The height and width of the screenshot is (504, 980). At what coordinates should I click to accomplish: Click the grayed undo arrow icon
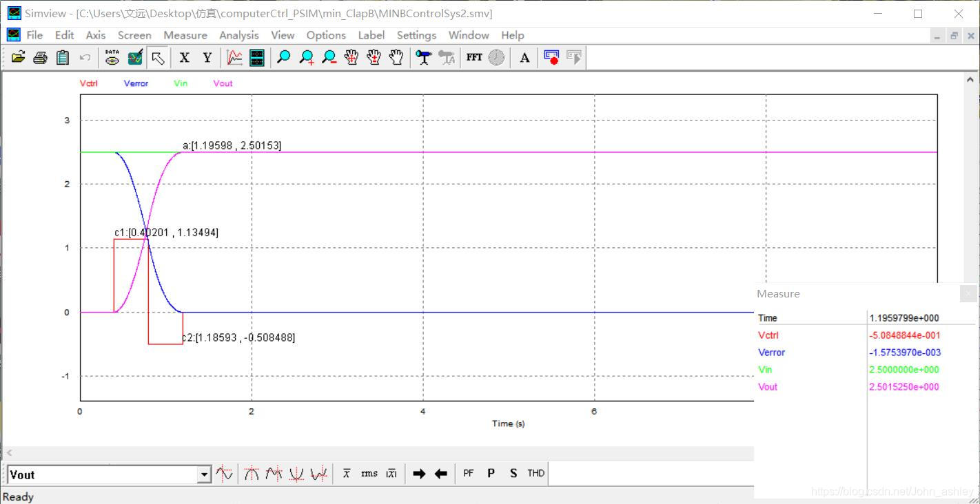(85, 58)
